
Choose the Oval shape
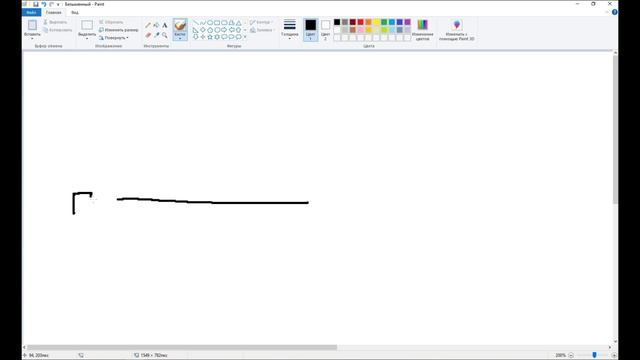pos(210,22)
